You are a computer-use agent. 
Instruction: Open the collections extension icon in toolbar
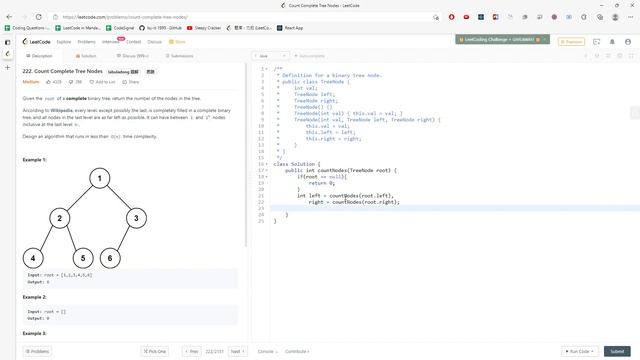[x=600, y=17]
